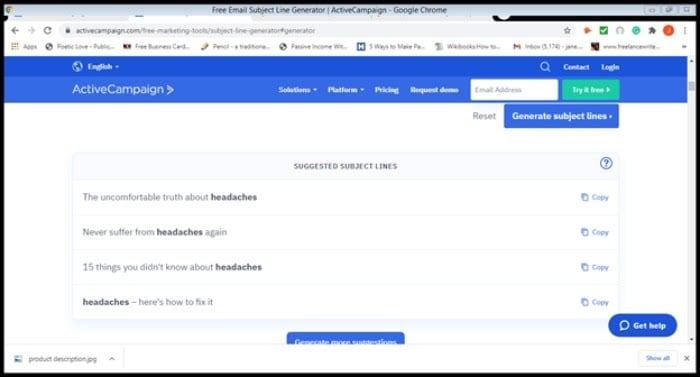Click Generate subject lines button
The image size is (700, 377).
click(561, 116)
